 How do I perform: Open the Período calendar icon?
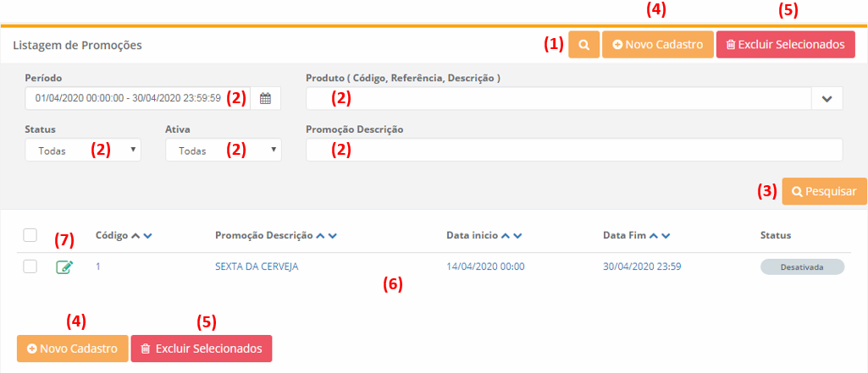(x=265, y=99)
